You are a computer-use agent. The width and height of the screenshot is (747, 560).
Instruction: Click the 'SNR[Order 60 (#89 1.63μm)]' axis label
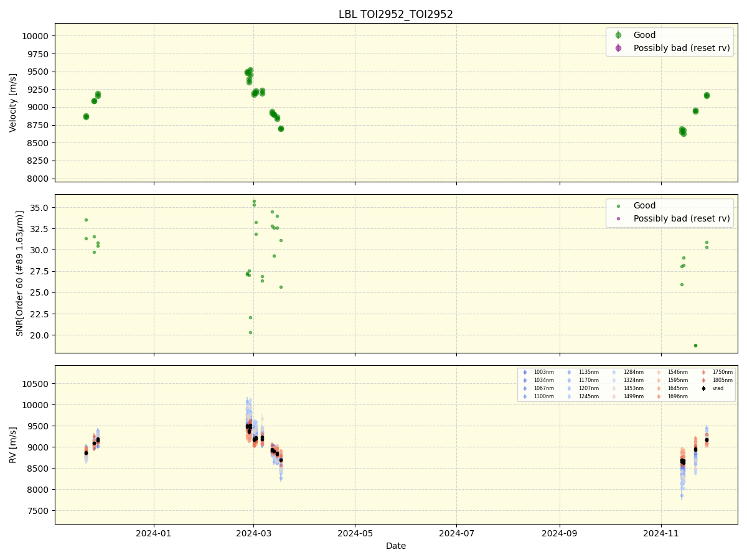pyautogui.click(x=20, y=273)
